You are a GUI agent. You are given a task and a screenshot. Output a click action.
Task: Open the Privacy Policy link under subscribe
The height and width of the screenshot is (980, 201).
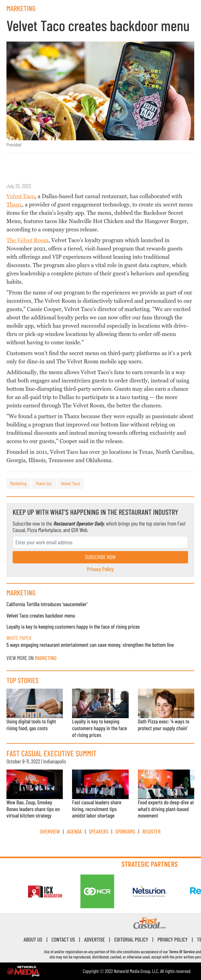100,569
